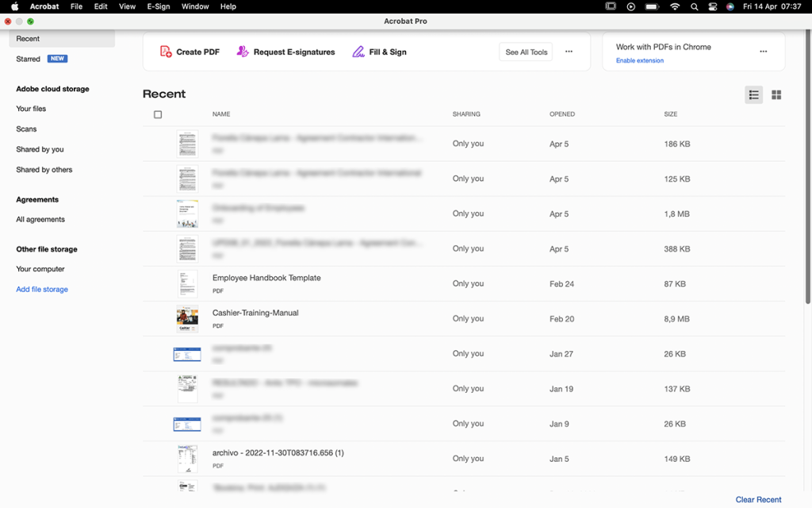Screen dimensions: 812x508
Task: Open Control Center in menu bar
Action: pos(713,6)
